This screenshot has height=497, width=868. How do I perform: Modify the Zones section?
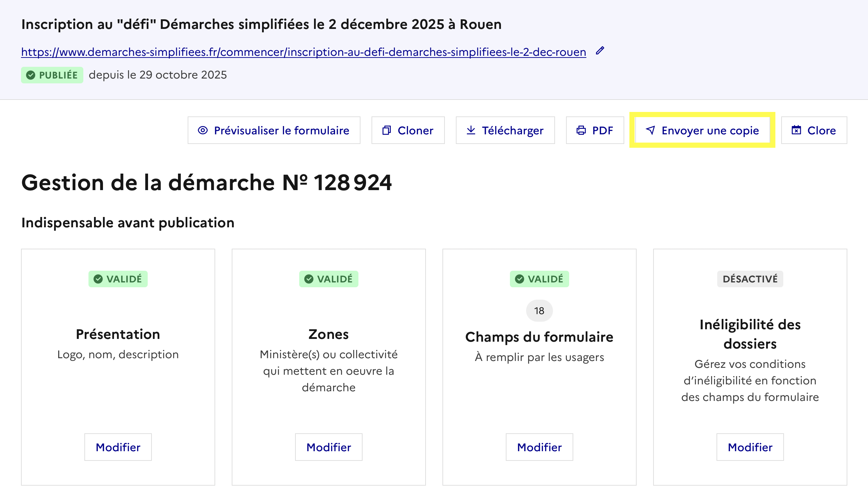click(328, 447)
